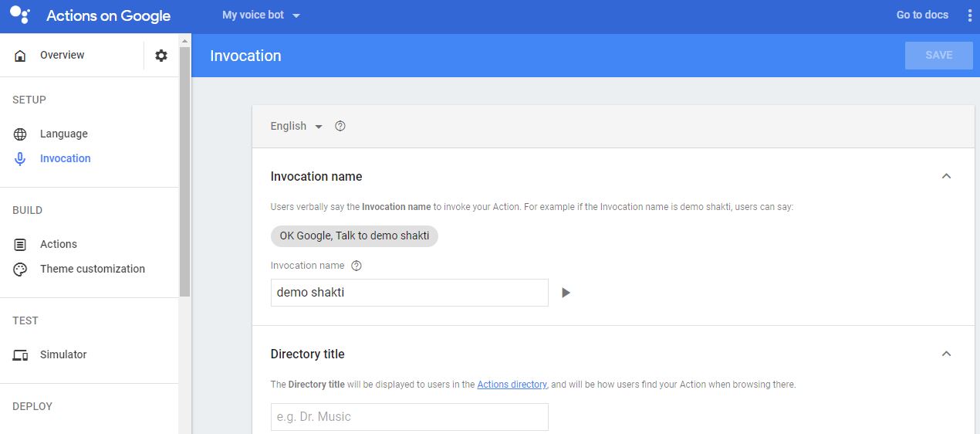Click Go to docs link
Screen dimensions: 980x434
pos(922,15)
